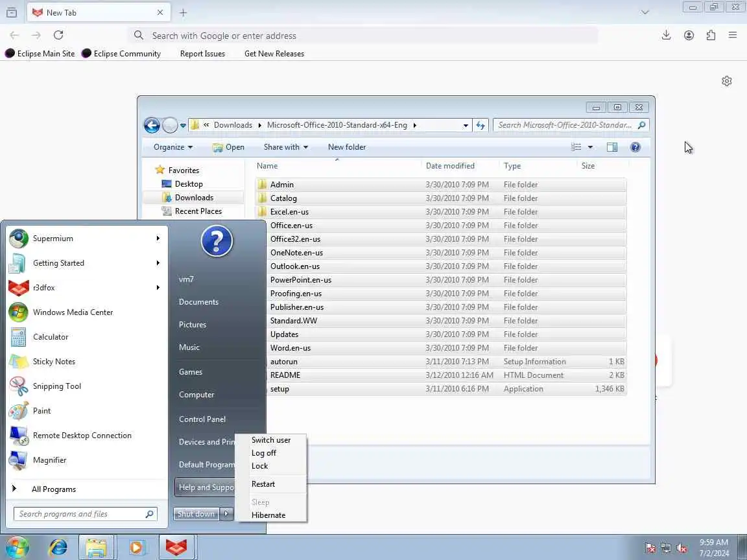Select Restart option

(x=271, y=484)
